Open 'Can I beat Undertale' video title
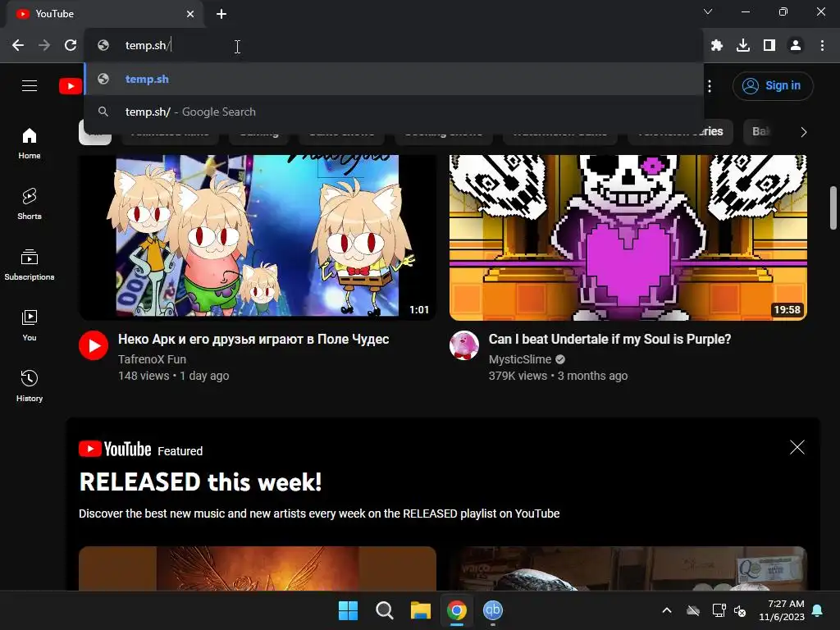Screen dimensions: 840x630 coord(609,339)
